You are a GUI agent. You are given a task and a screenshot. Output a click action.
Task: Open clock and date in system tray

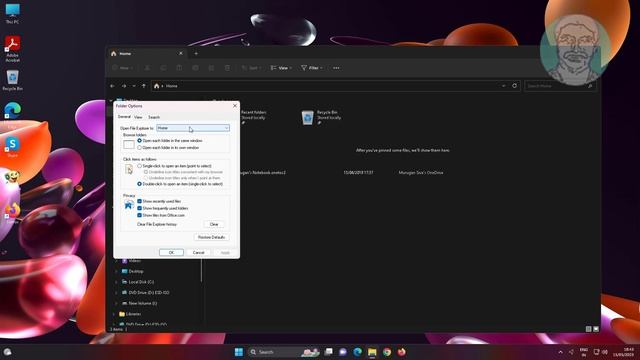(x=623, y=352)
